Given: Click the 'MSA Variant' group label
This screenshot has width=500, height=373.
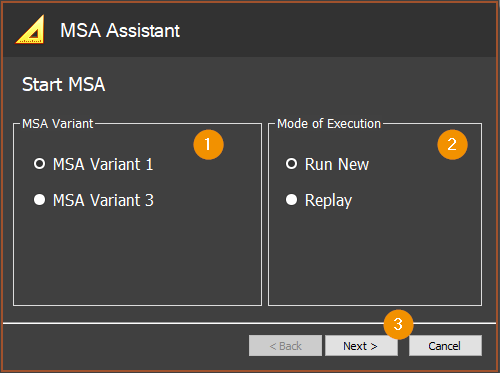Looking at the screenshot, I should point(58,124).
